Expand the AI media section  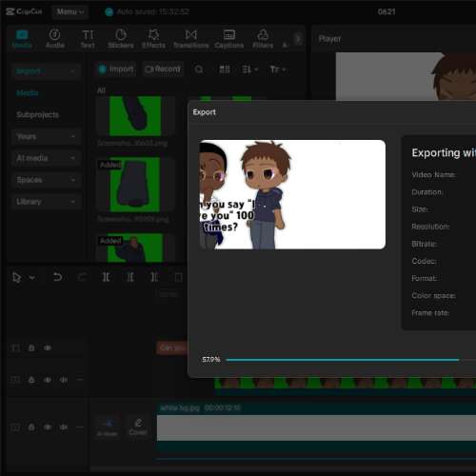tap(46, 158)
